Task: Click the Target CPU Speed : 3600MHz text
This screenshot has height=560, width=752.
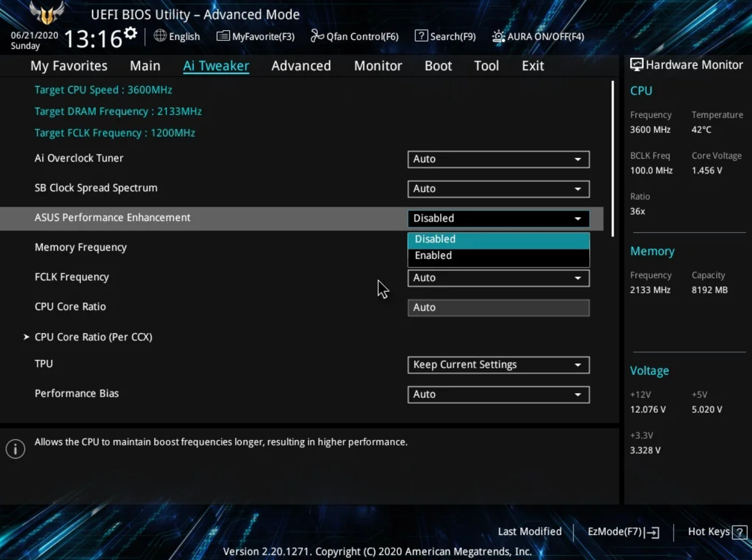Action: [103, 90]
